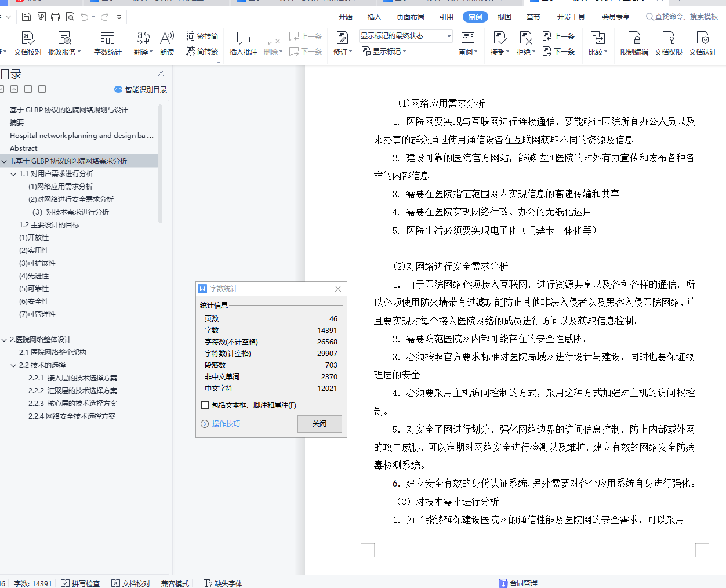
Task: Click 修订 track changes icon
Action: tap(342, 38)
